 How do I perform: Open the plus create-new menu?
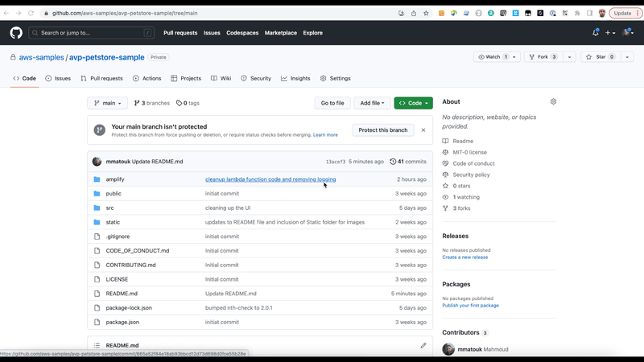610,33
